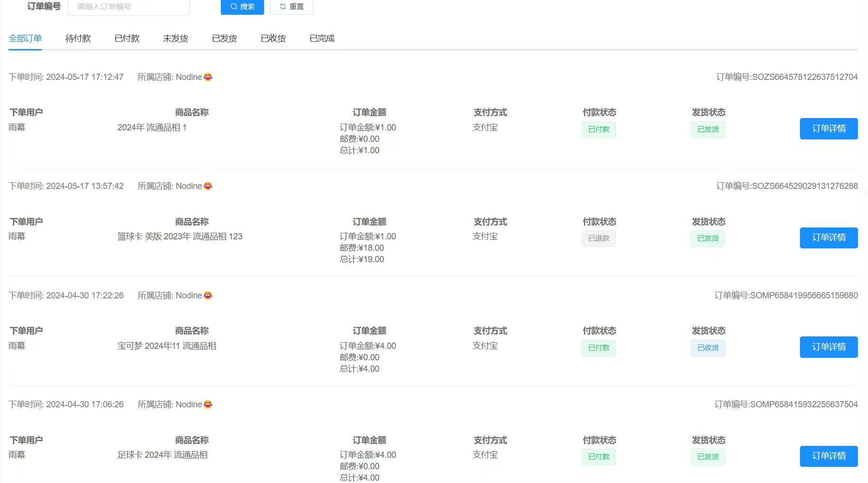Select the 全部订单 tab
The height and width of the screenshot is (483, 868).
click(x=25, y=39)
